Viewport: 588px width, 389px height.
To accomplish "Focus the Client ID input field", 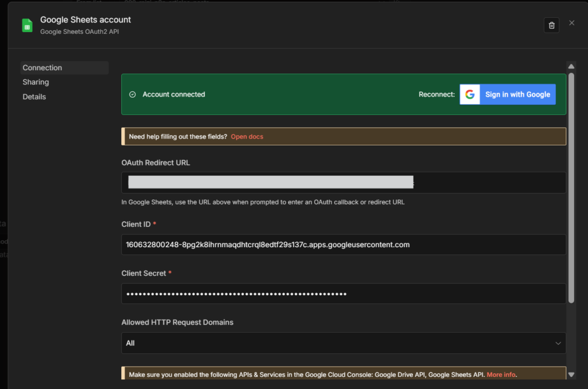I will pyautogui.click(x=343, y=245).
